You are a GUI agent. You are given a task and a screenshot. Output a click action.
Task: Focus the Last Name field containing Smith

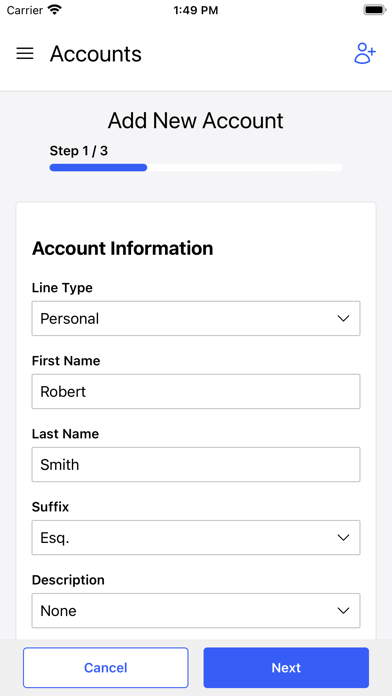[196, 464]
